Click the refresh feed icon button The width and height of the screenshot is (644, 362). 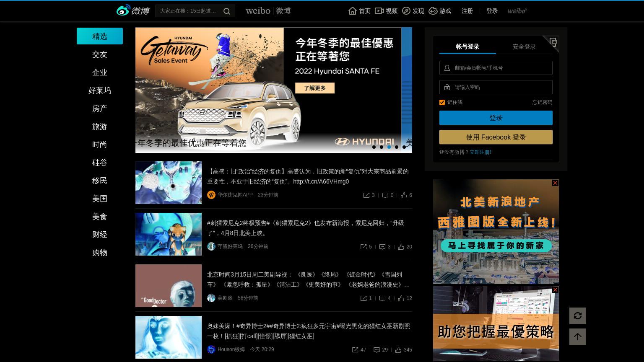point(578,316)
